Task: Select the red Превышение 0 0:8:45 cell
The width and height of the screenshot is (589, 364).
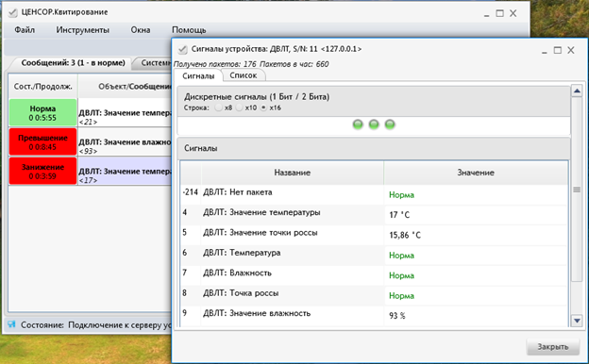Action: click(x=42, y=142)
